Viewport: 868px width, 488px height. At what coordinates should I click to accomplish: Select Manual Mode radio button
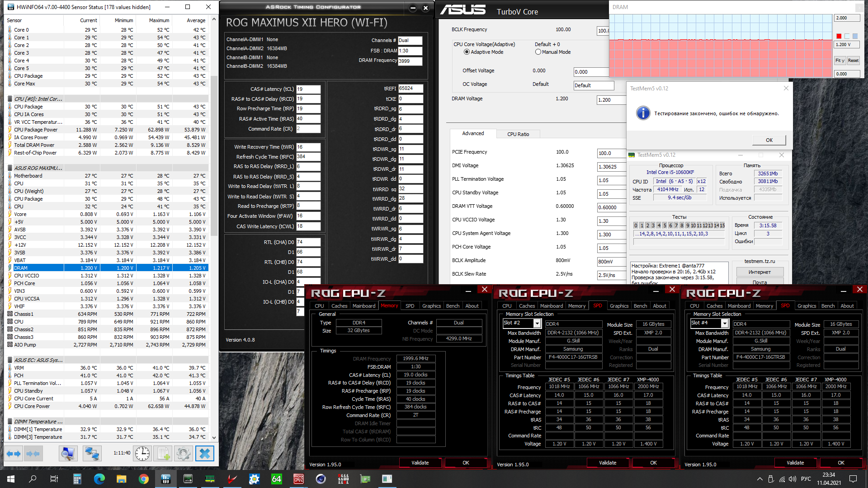point(538,52)
